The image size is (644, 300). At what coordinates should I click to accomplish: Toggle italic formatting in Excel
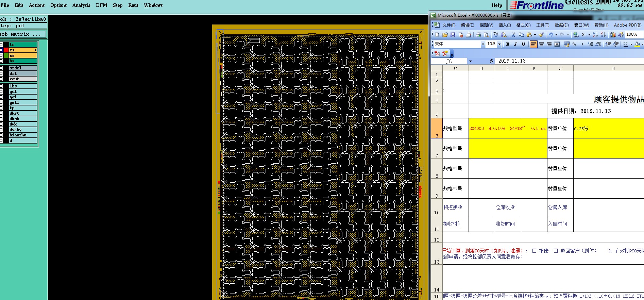(515, 44)
